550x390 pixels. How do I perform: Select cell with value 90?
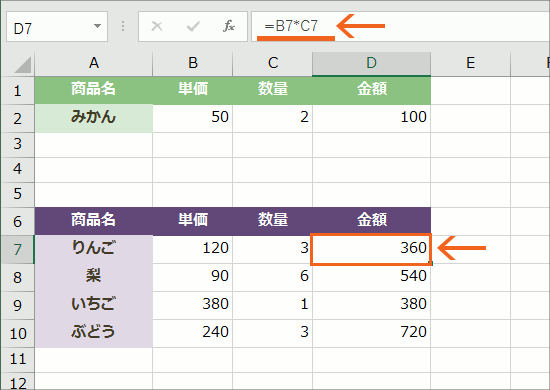click(x=193, y=277)
